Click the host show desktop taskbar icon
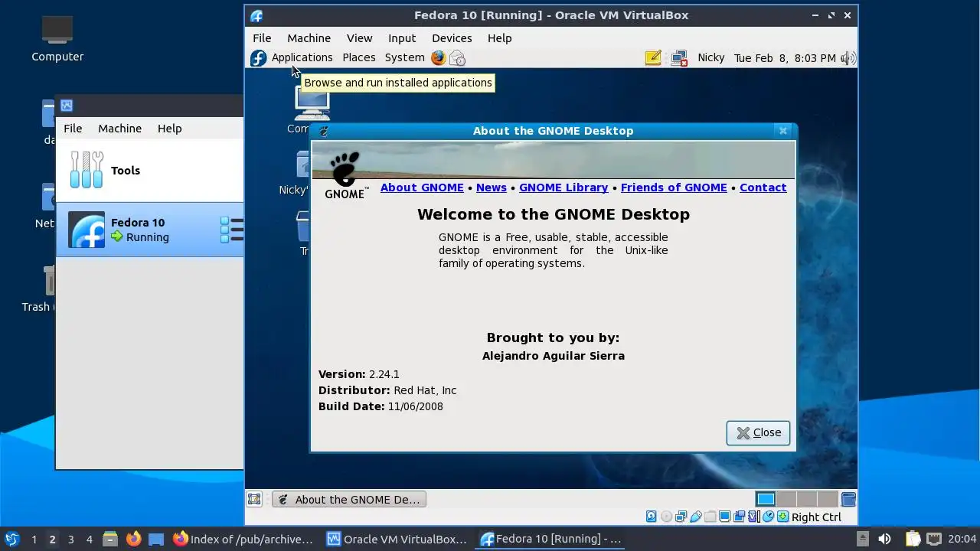 [156, 539]
